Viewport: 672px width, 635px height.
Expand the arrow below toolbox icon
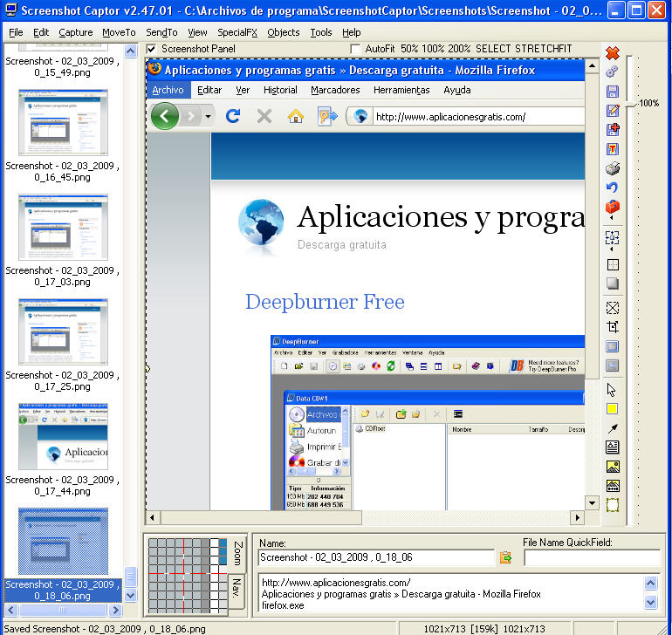[x=612, y=218]
